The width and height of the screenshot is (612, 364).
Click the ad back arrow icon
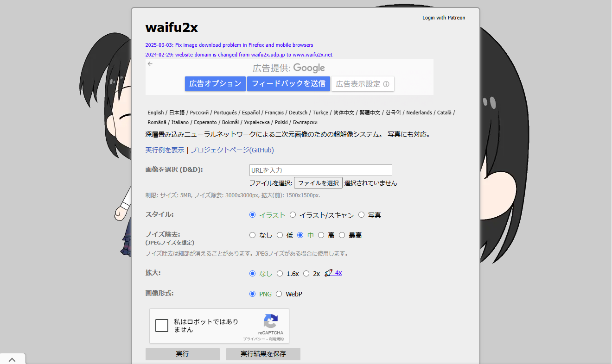150,64
